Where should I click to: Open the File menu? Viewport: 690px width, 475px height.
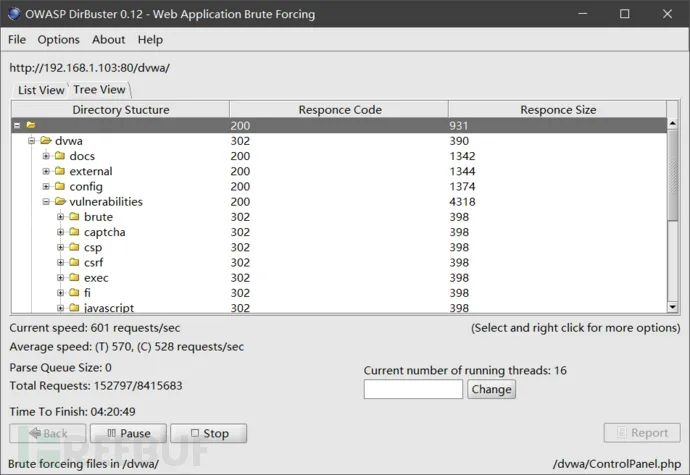click(17, 40)
